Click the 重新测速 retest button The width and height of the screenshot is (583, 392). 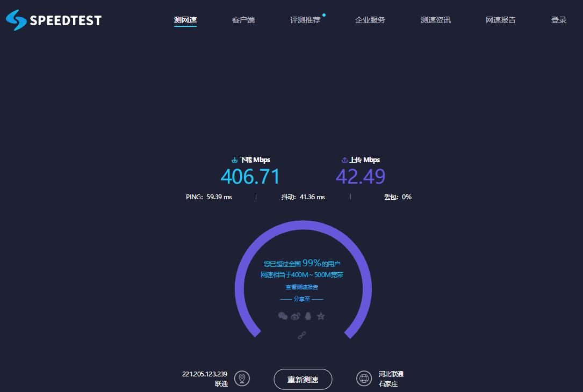point(303,379)
